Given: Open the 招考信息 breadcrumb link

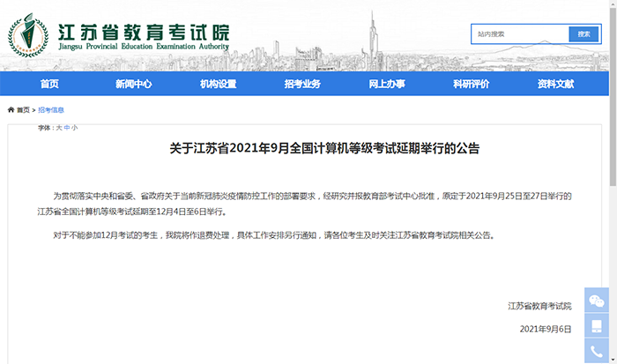Looking at the screenshot, I should point(51,110).
